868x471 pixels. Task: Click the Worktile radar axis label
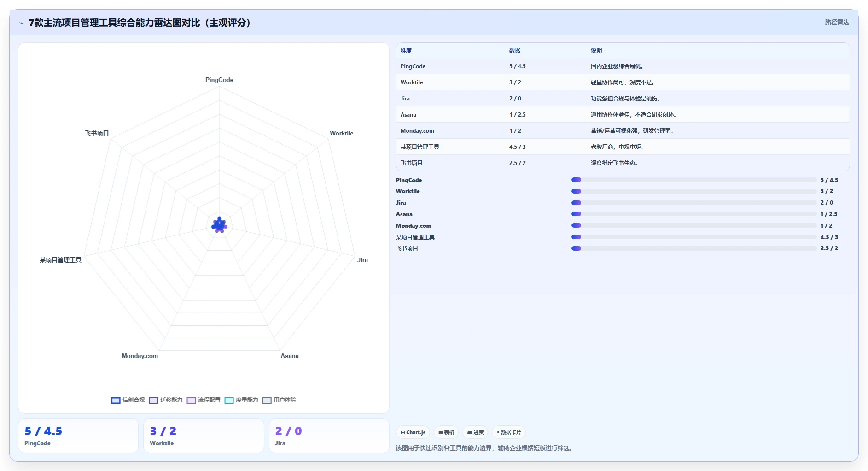(342, 134)
